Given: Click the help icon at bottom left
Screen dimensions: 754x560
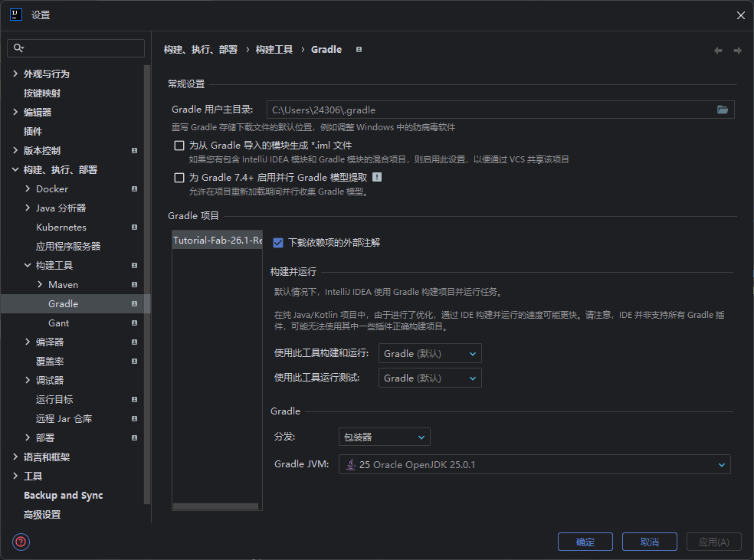Looking at the screenshot, I should (x=20, y=542).
